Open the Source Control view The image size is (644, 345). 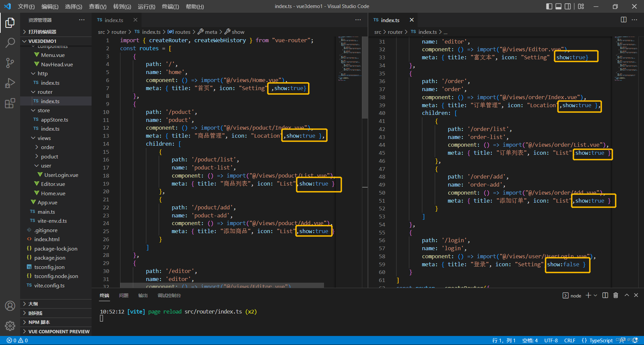(10, 63)
